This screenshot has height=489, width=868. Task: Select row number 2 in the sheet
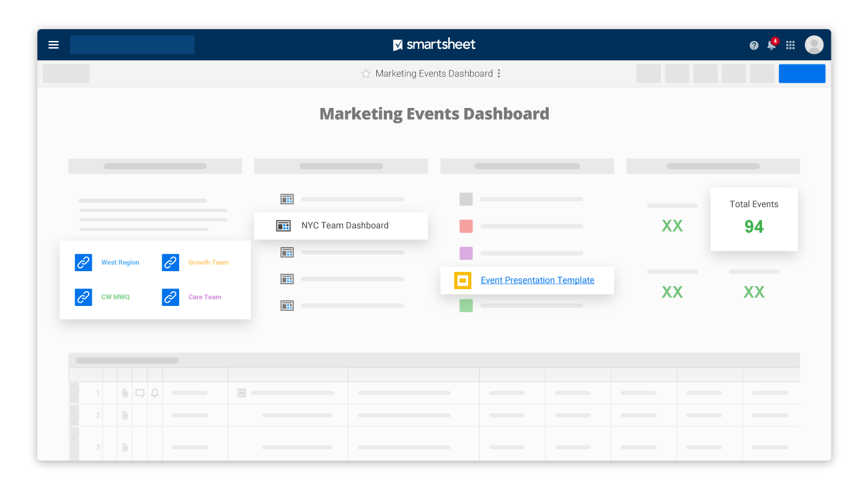tap(98, 415)
